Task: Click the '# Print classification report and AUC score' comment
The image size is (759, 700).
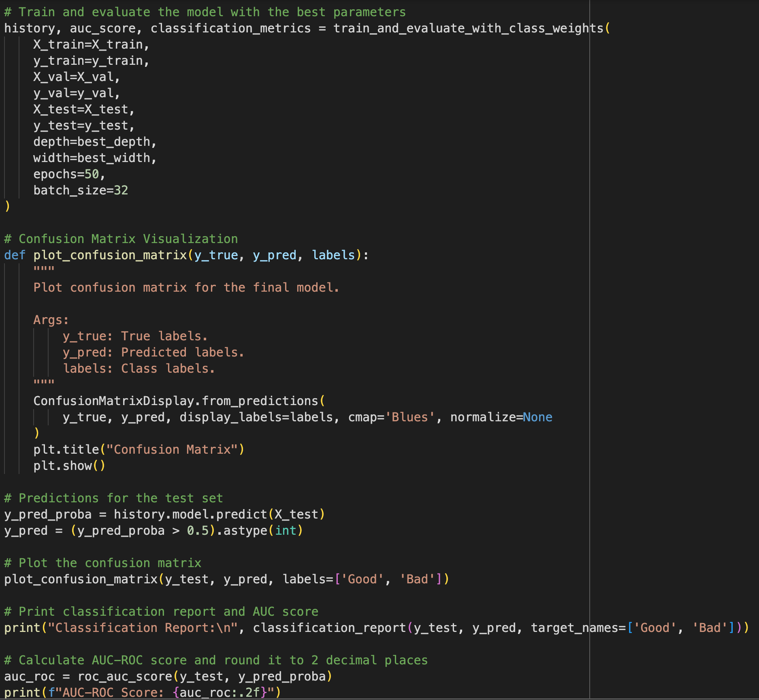Action: (x=161, y=612)
